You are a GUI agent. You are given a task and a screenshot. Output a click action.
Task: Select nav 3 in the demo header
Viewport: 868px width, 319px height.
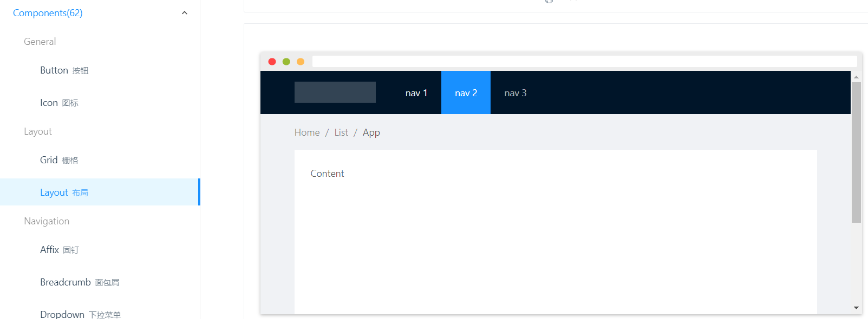[515, 92]
